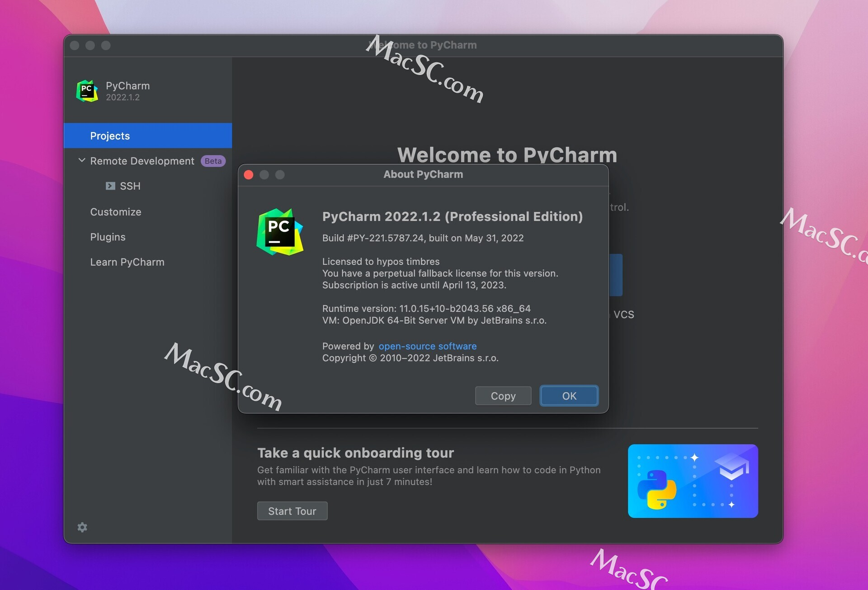This screenshot has height=590, width=868.
Task: Click the PyCharm application icon
Action: click(87, 91)
